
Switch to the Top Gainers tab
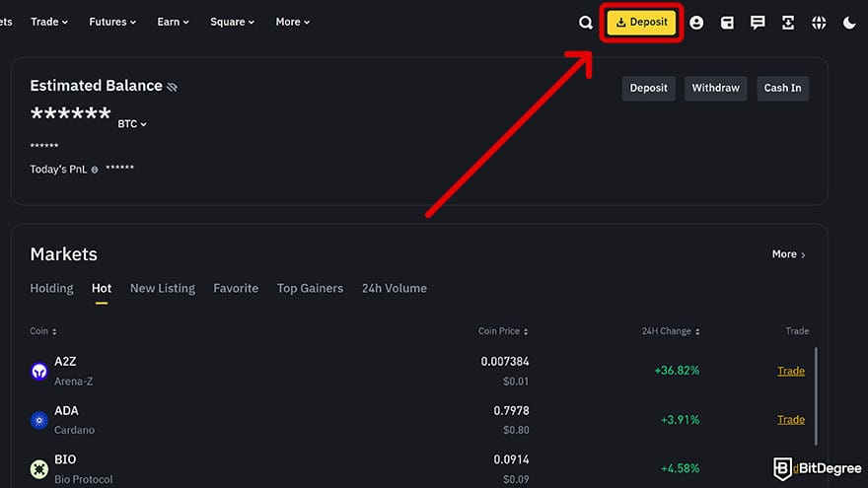[310, 288]
